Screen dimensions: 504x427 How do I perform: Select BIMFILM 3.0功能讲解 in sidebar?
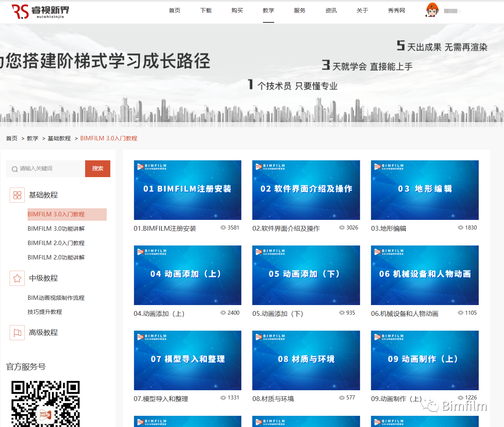56,229
